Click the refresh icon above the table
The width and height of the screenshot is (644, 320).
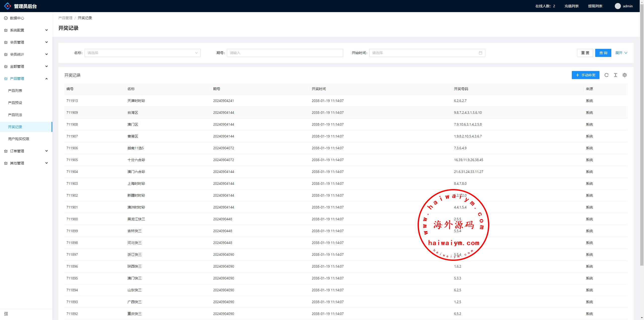pyautogui.click(x=607, y=75)
